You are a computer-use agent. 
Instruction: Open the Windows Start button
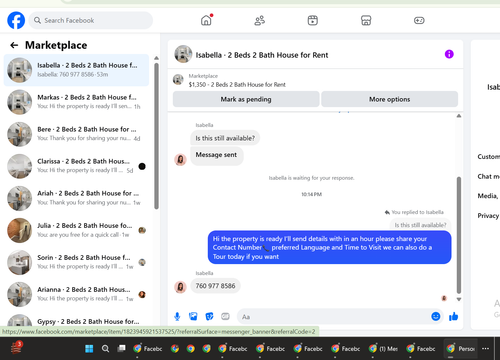point(89,349)
